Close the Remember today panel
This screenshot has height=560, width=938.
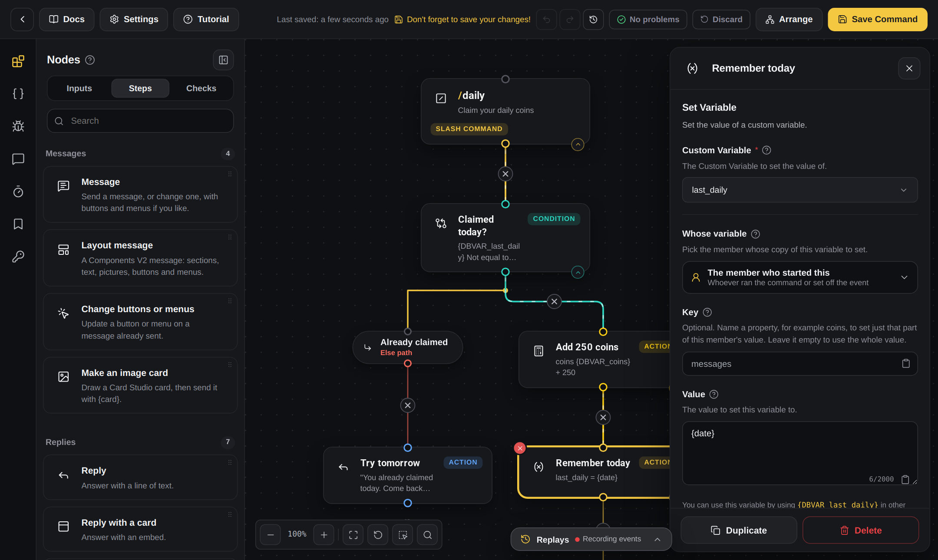click(909, 68)
